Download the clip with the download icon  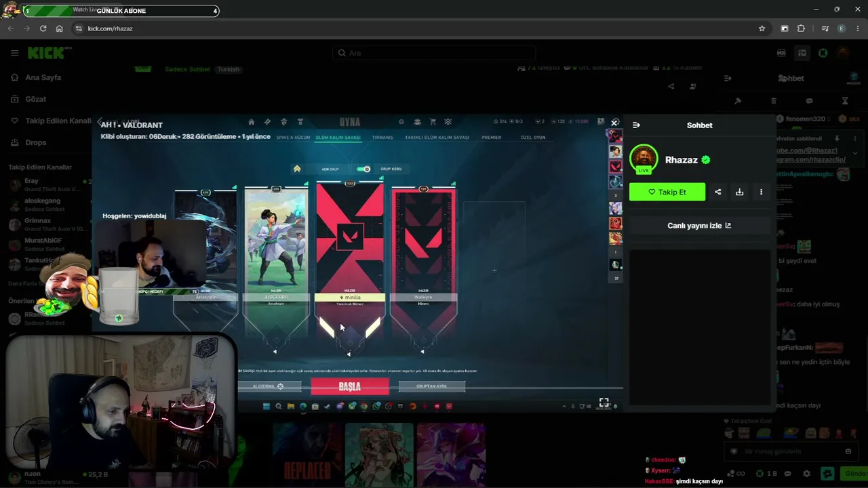coord(740,192)
